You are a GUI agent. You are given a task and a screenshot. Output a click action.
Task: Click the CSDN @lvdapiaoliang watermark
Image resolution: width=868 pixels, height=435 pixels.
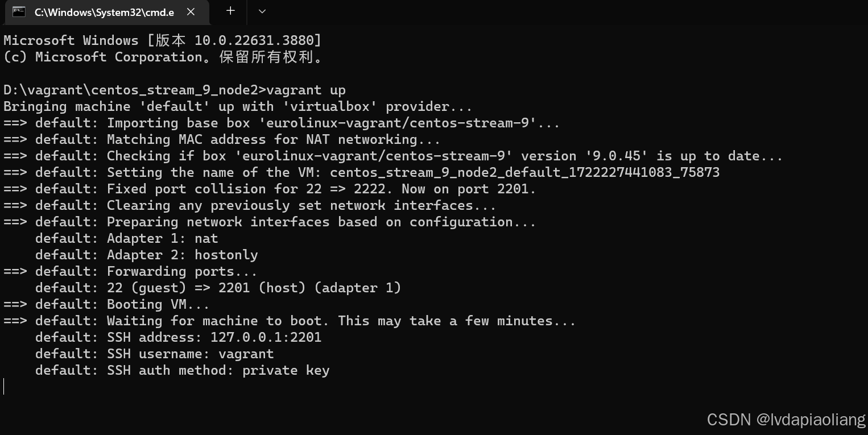coord(786,420)
